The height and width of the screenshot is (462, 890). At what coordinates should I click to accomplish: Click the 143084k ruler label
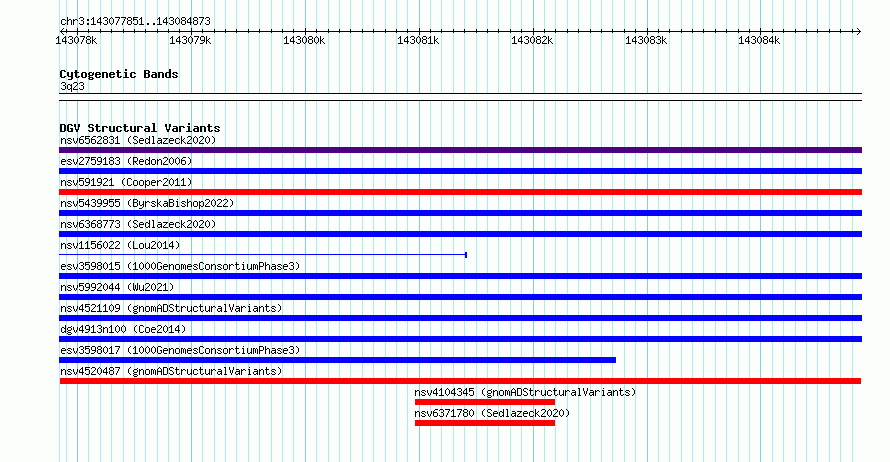click(x=759, y=41)
